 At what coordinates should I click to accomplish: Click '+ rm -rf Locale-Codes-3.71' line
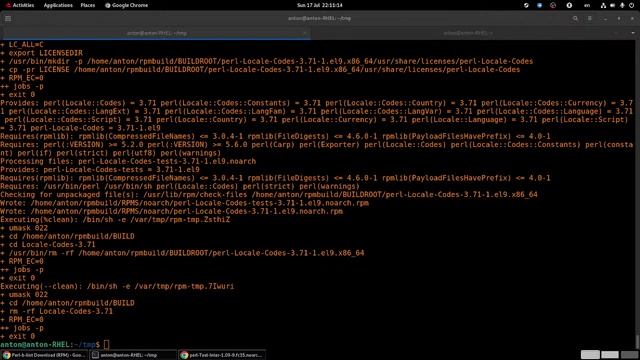coord(57,311)
